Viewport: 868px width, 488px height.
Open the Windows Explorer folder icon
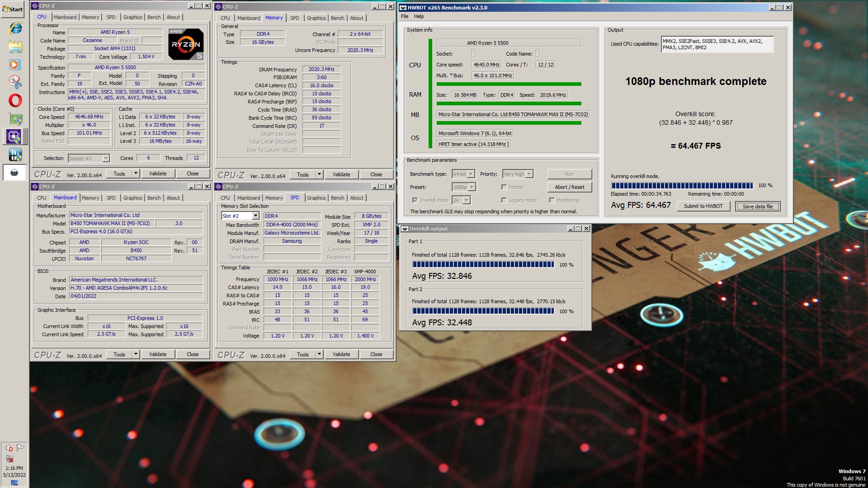(x=15, y=47)
